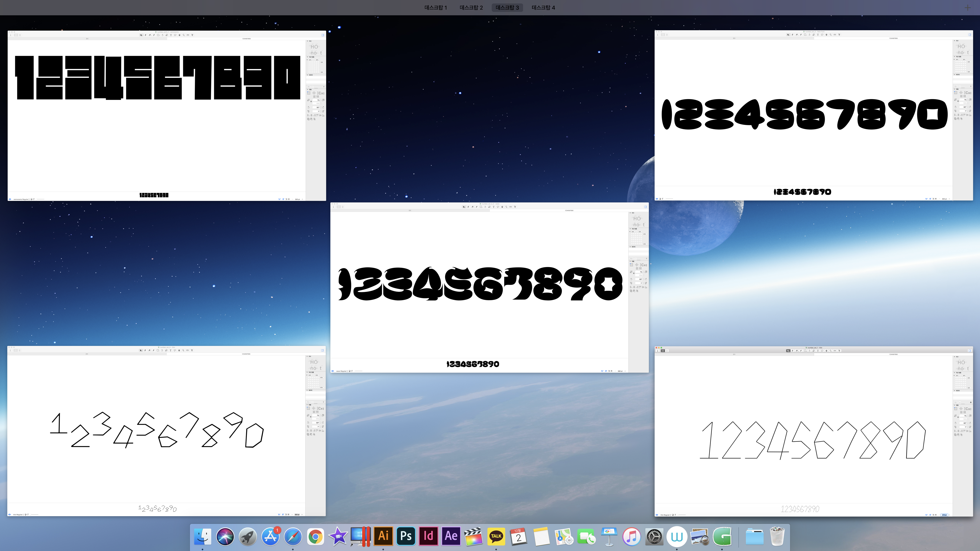Toggle the preview eye icon in number_ver_1 window

[x=657, y=515]
